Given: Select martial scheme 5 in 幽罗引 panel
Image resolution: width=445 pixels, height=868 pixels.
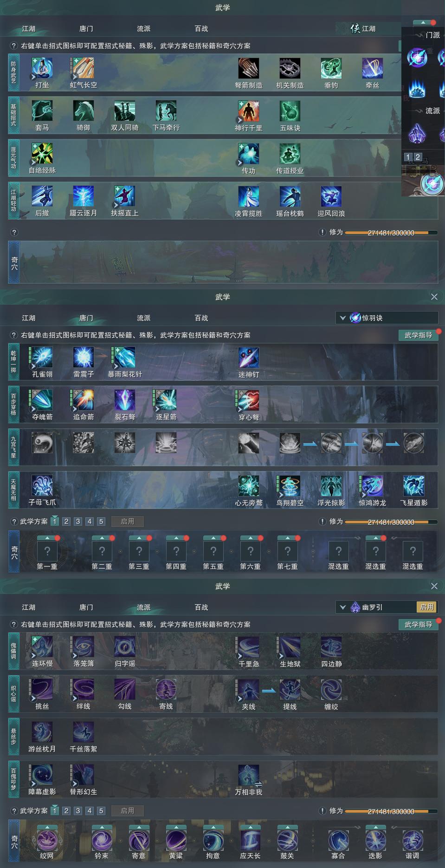Looking at the screenshot, I should (x=101, y=811).
